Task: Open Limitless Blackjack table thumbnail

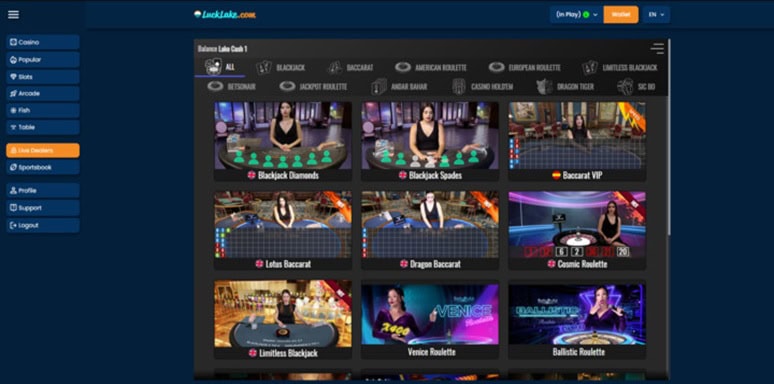Action: pyautogui.click(x=283, y=314)
